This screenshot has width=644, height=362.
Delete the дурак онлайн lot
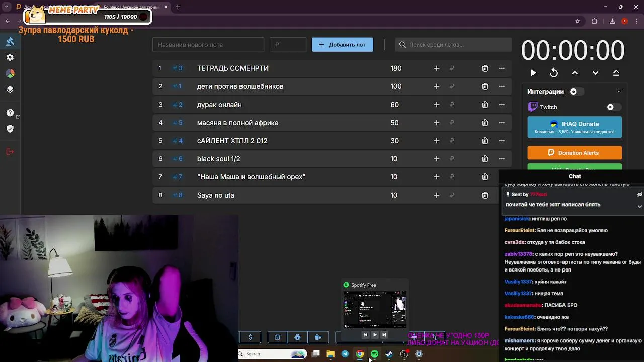485,105
